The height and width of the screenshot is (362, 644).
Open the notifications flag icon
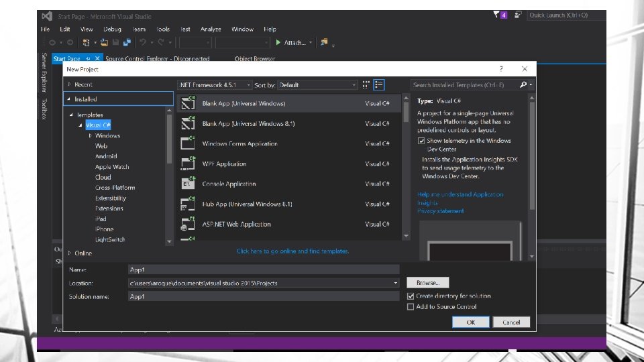tap(496, 15)
